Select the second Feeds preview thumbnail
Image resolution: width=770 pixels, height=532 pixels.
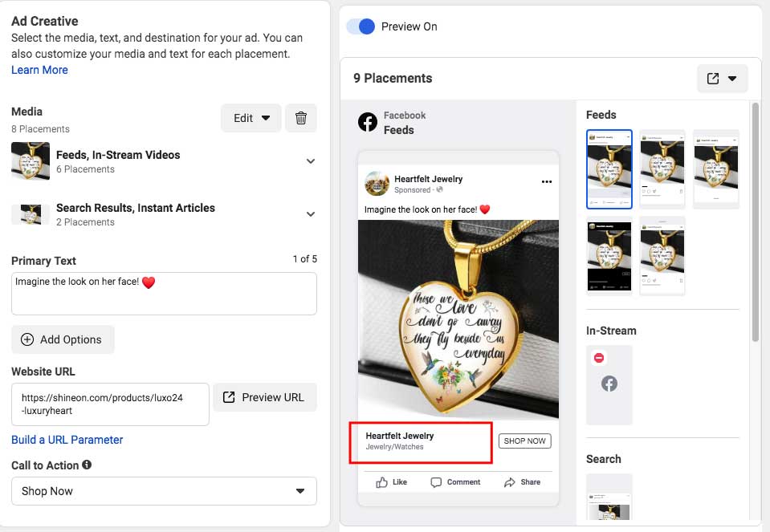[662, 169]
